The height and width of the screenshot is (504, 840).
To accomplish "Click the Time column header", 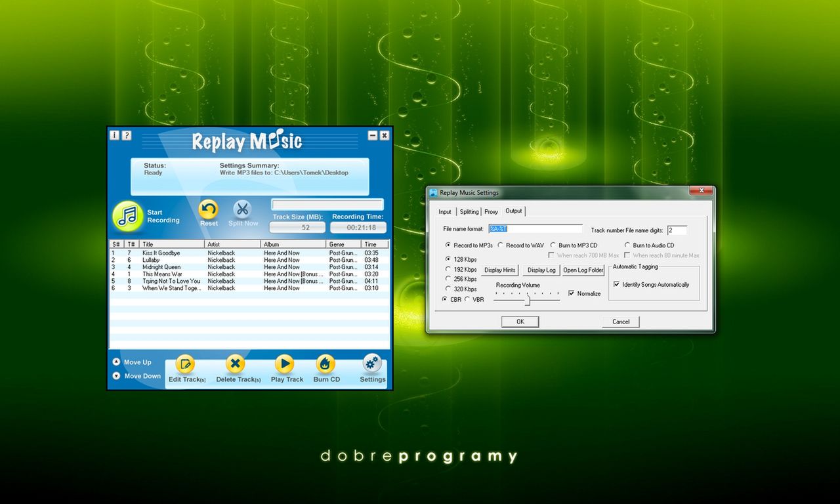I will (x=375, y=244).
